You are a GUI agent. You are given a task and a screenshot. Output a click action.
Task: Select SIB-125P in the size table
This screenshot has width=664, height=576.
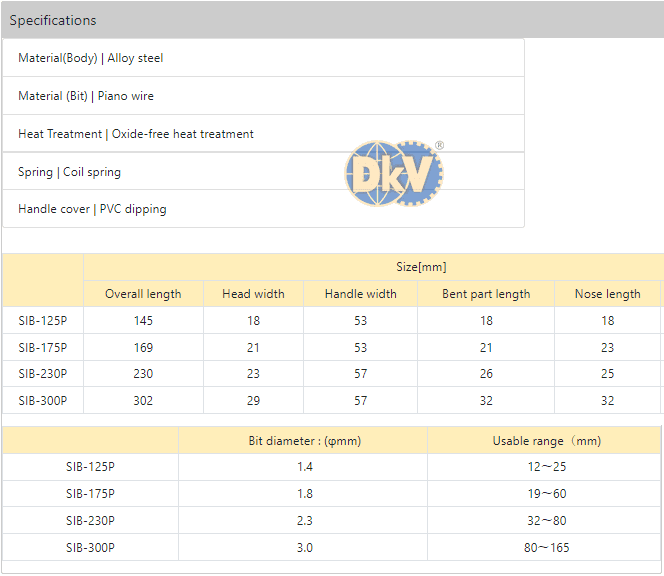(x=43, y=321)
